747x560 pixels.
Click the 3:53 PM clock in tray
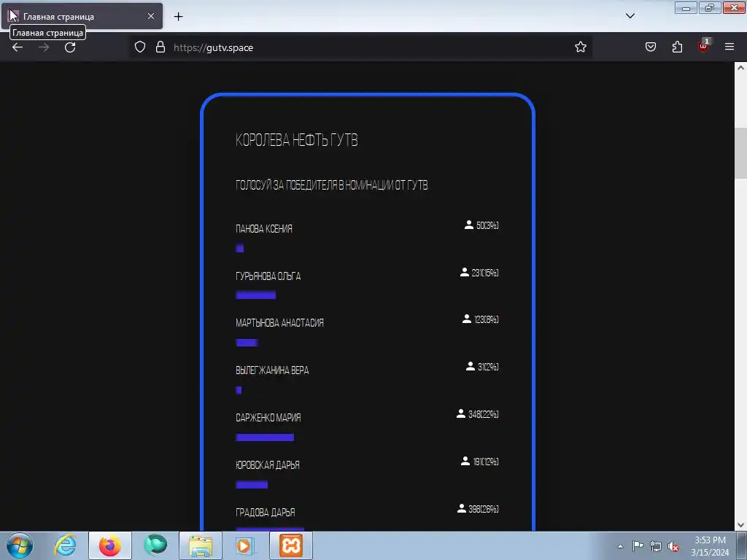(x=710, y=546)
